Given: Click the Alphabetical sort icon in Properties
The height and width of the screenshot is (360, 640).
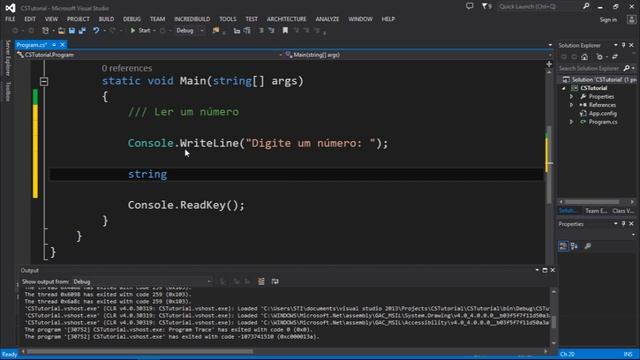Looking at the screenshot, I should click(x=574, y=246).
